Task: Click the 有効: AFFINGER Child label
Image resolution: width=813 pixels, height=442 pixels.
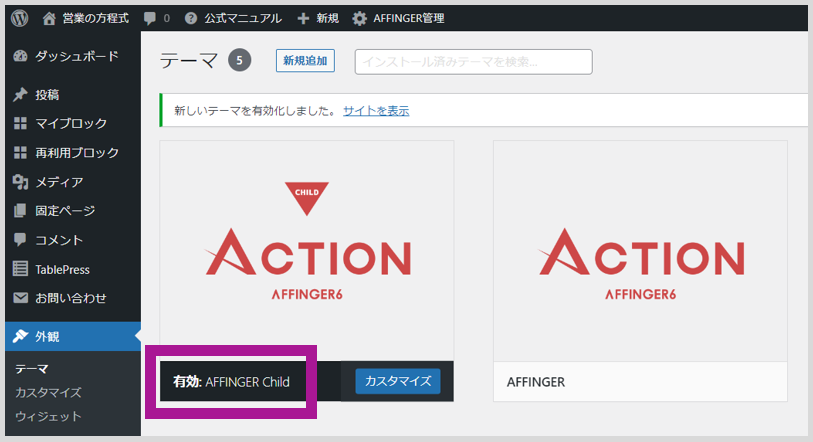Action: [231, 382]
